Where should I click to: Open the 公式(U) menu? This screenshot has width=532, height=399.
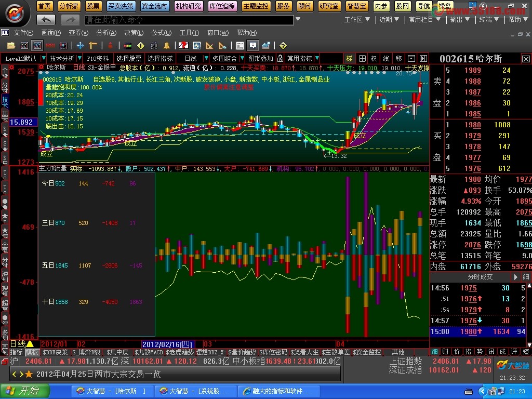161,33
